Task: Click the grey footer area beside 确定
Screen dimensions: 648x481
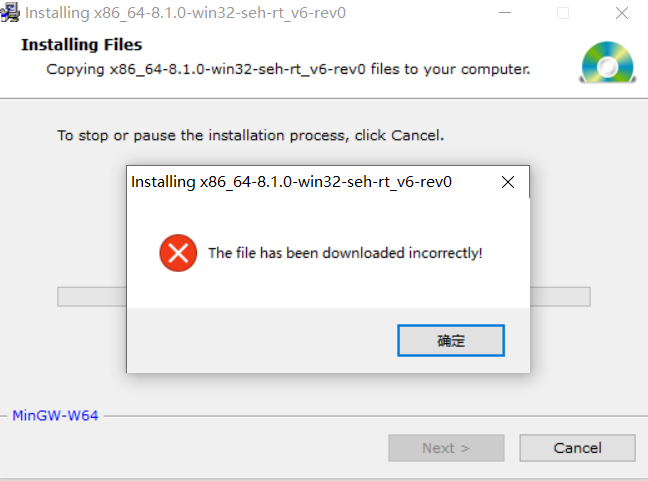Action: 260,340
